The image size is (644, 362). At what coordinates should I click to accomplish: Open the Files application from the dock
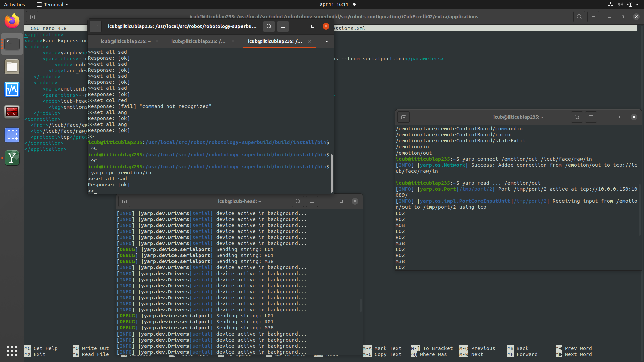(12, 67)
